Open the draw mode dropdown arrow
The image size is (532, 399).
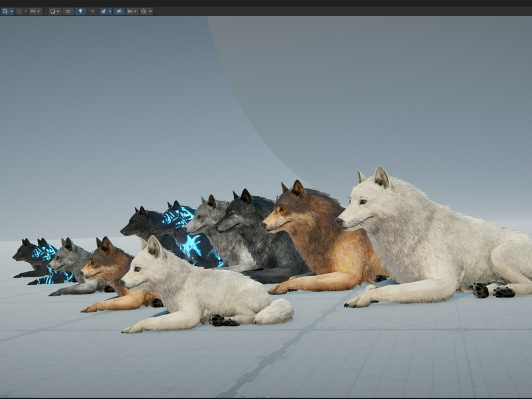pyautogui.click(x=59, y=11)
